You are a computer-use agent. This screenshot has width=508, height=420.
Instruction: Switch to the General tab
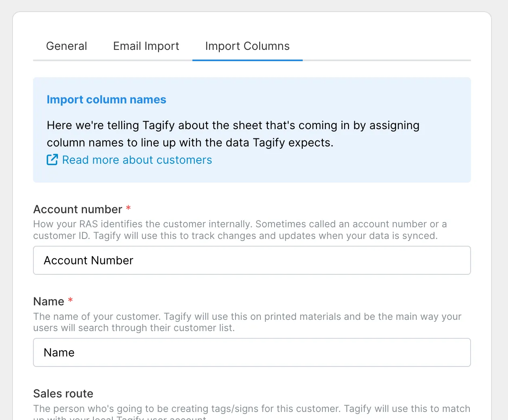coord(66,46)
